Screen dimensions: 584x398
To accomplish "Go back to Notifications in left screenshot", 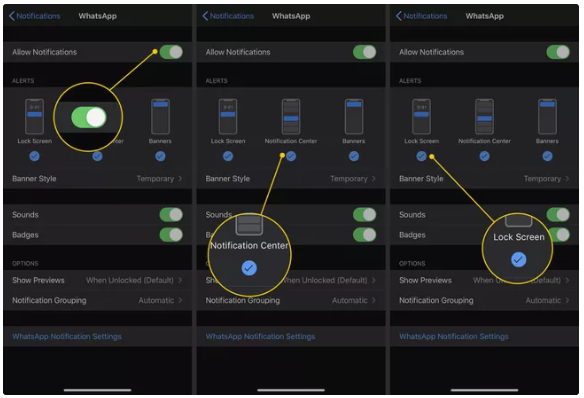I will (34, 16).
